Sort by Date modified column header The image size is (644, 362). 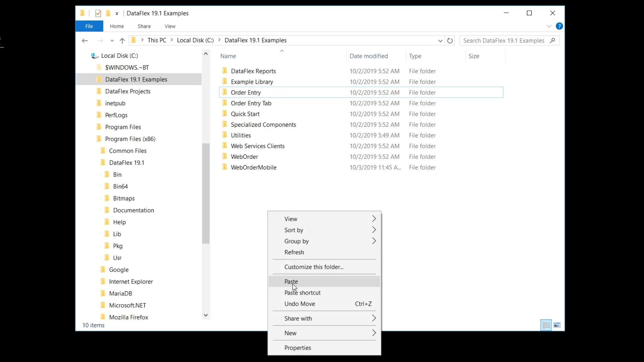(x=369, y=56)
